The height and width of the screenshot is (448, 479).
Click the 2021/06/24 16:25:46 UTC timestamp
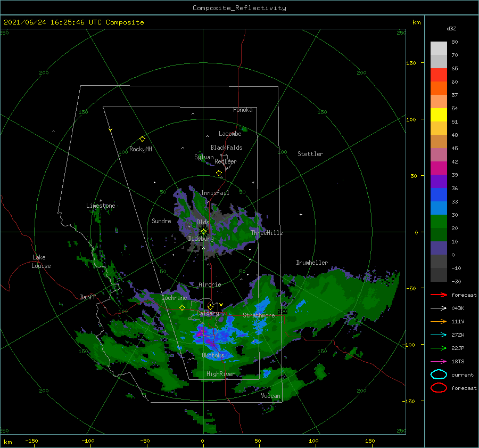pyautogui.click(x=52, y=22)
